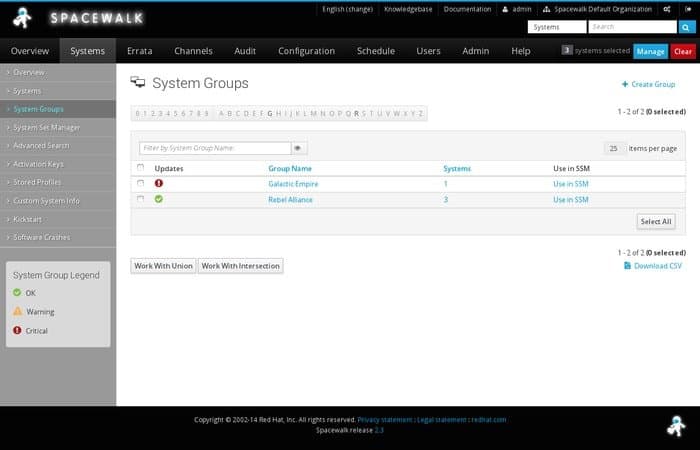Click the Create Group plus icon
The image size is (700, 450).
click(625, 84)
